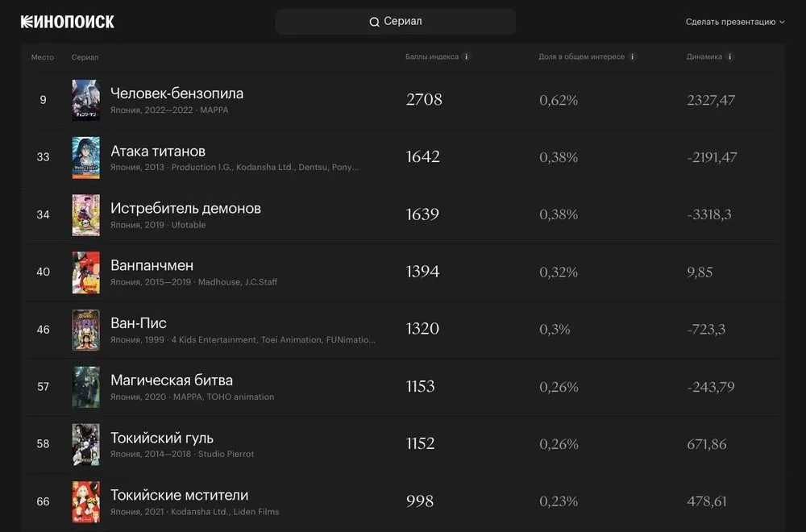Select index score 1320

pyautogui.click(x=422, y=329)
